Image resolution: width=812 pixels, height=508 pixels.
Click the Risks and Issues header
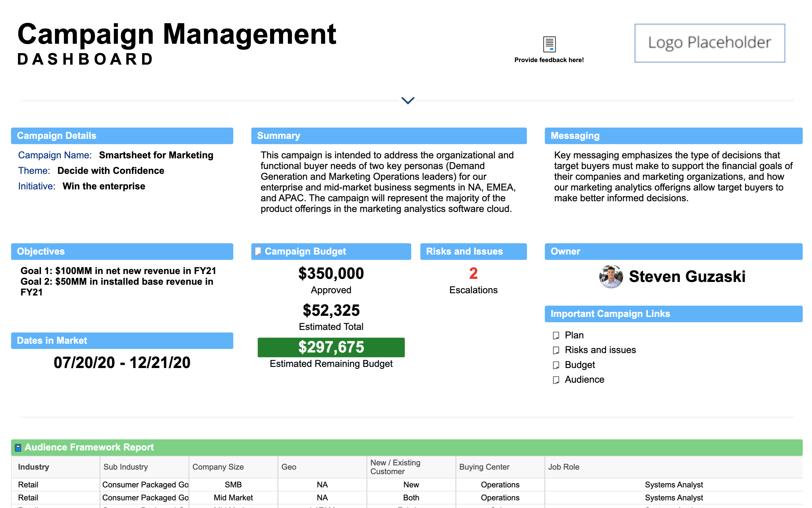473,251
